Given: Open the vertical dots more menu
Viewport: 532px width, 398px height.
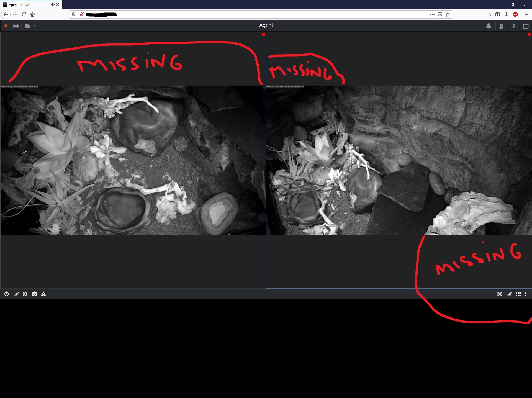Looking at the screenshot, I should [525, 294].
